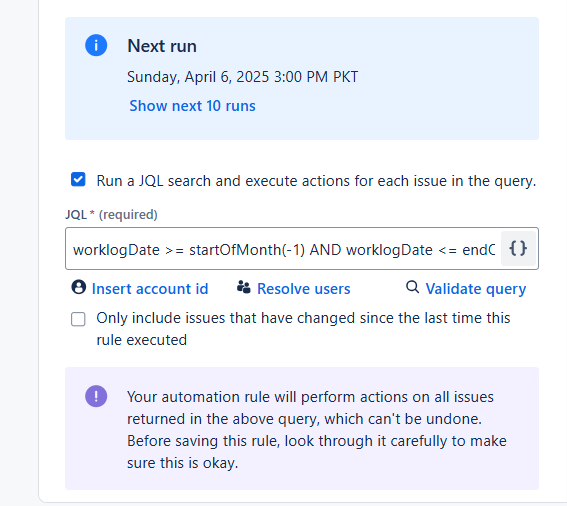Viewport: 567px width, 506px height.
Task: Uncheck the Run a JQL search checkbox
Action: (78, 179)
